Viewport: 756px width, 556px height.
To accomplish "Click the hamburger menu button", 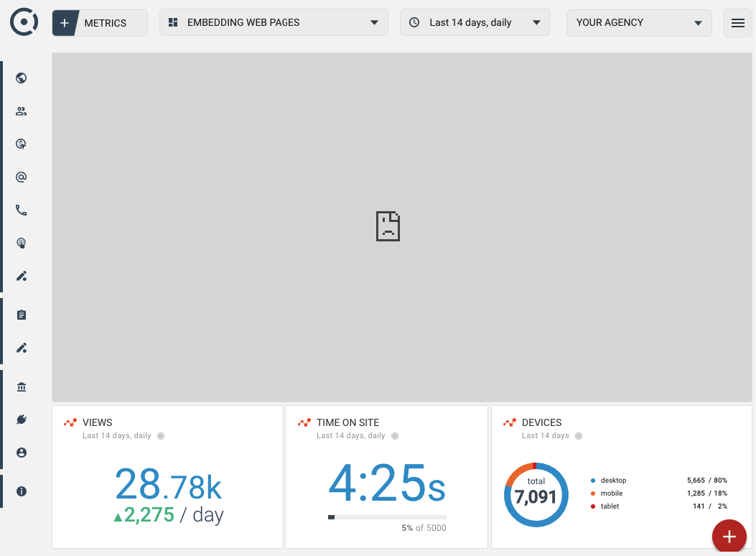I will point(737,23).
